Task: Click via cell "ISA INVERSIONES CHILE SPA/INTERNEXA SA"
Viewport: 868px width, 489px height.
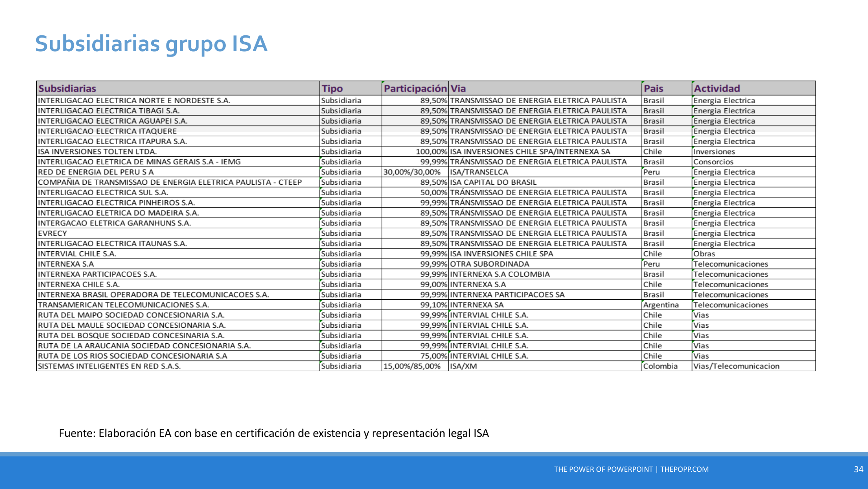Action: coord(545,152)
